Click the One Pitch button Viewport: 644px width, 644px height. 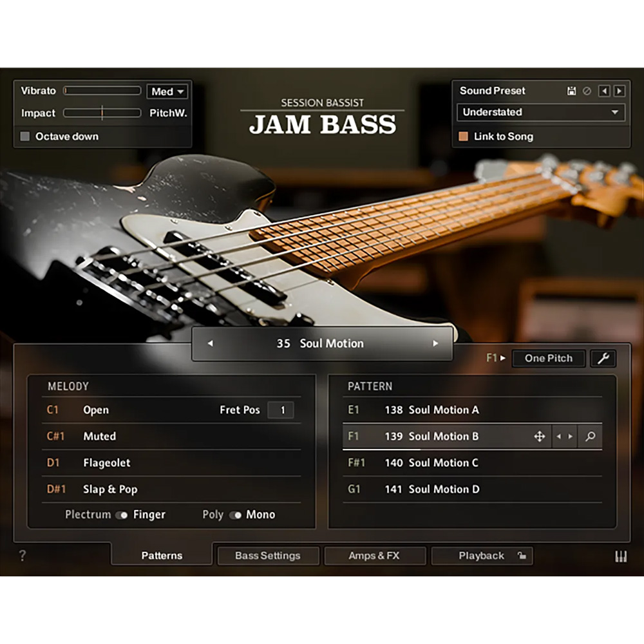[549, 359]
